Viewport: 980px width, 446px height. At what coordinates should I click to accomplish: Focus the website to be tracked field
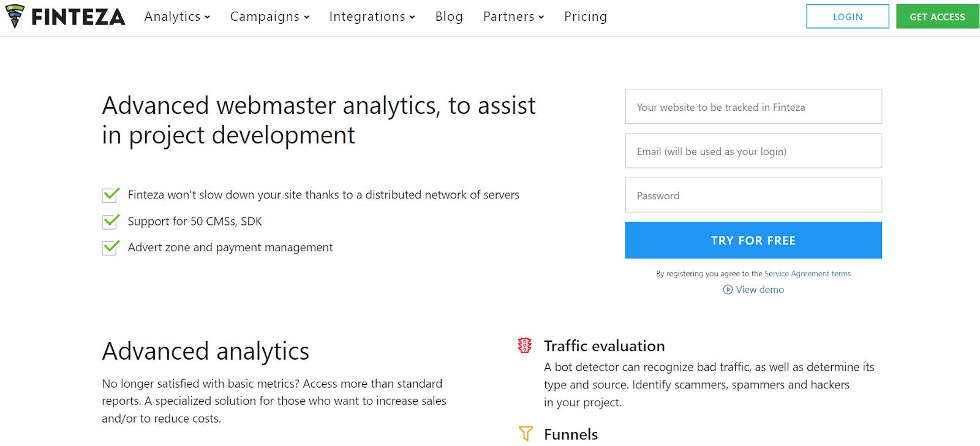753,107
